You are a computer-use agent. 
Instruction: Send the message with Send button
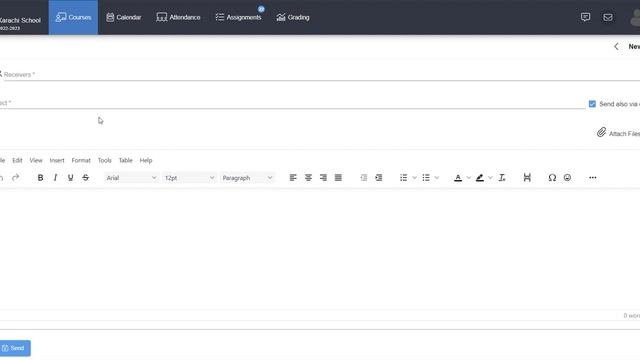point(15,348)
